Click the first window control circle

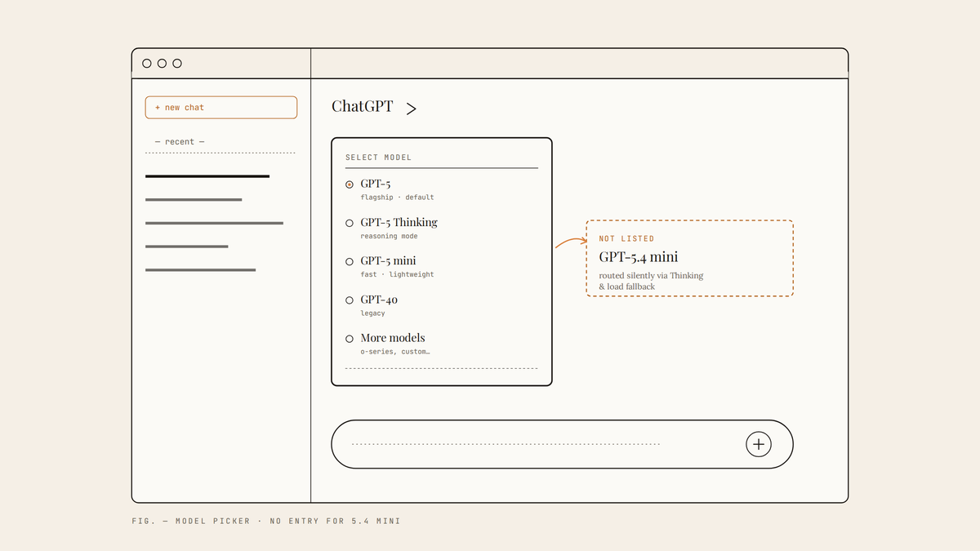tap(147, 64)
